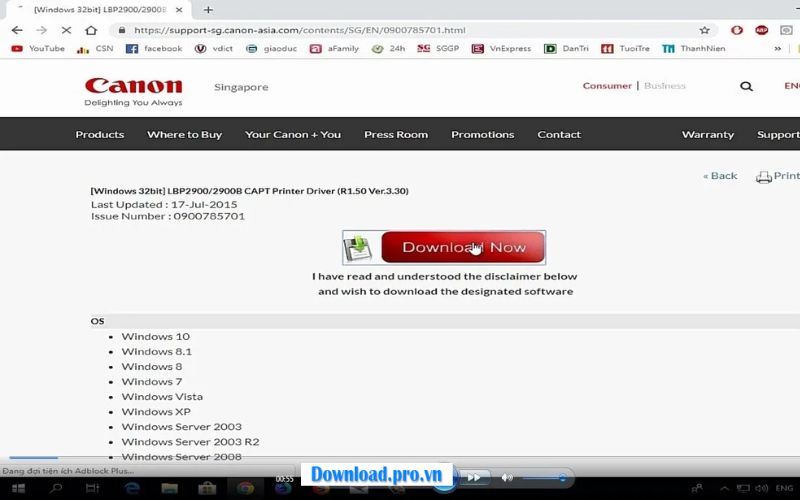Open the YouTube bookmark
The height and width of the screenshot is (500, 800).
[38, 48]
